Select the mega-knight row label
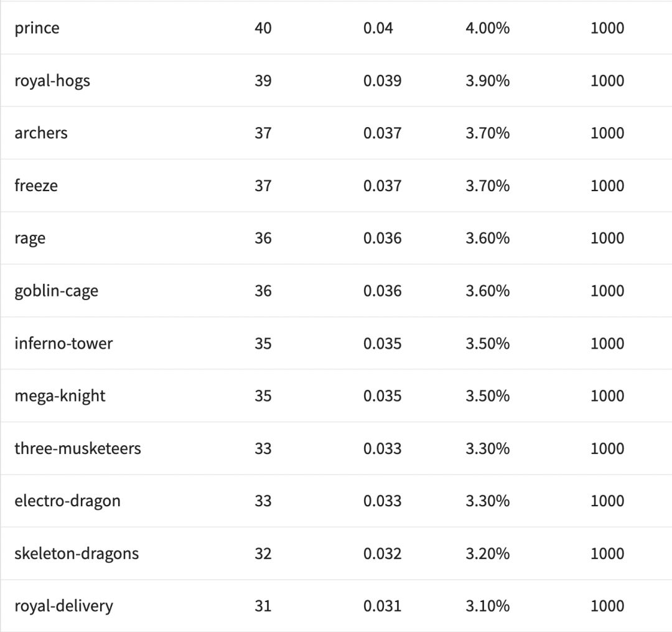Image resolution: width=672 pixels, height=632 pixels. point(60,396)
